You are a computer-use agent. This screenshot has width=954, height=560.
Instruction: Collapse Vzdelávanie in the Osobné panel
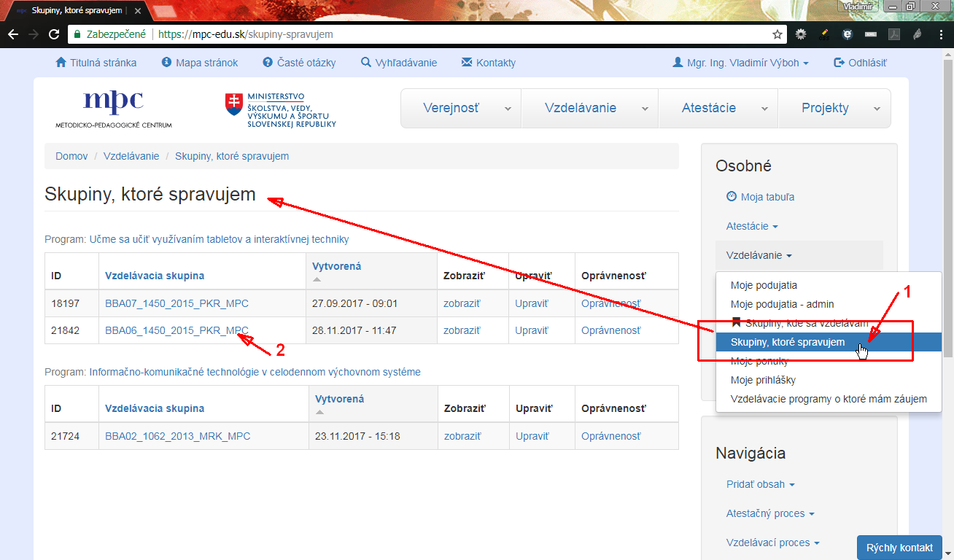[x=759, y=255]
